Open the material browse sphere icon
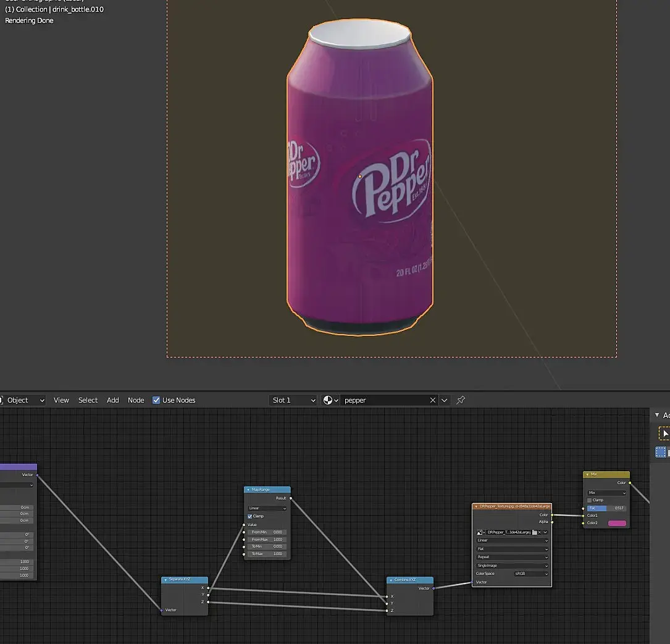670x644 pixels. click(329, 400)
